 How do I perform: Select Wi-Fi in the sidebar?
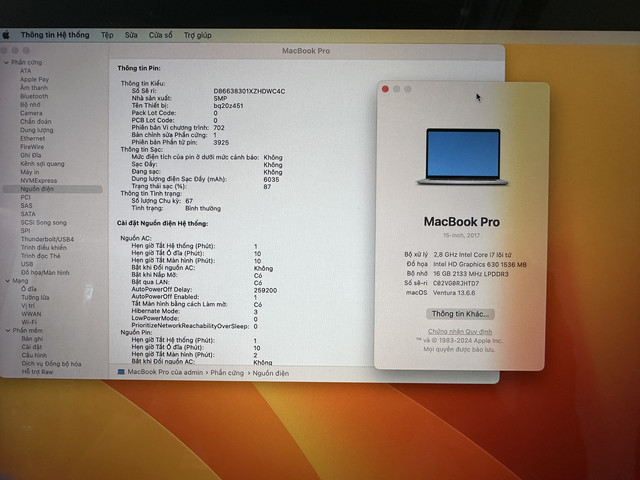tap(29, 322)
